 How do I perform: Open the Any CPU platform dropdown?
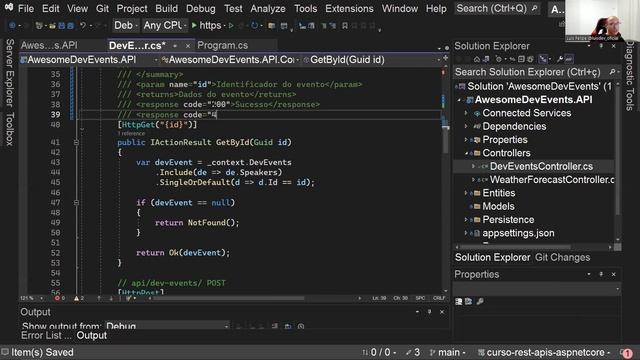point(164,25)
